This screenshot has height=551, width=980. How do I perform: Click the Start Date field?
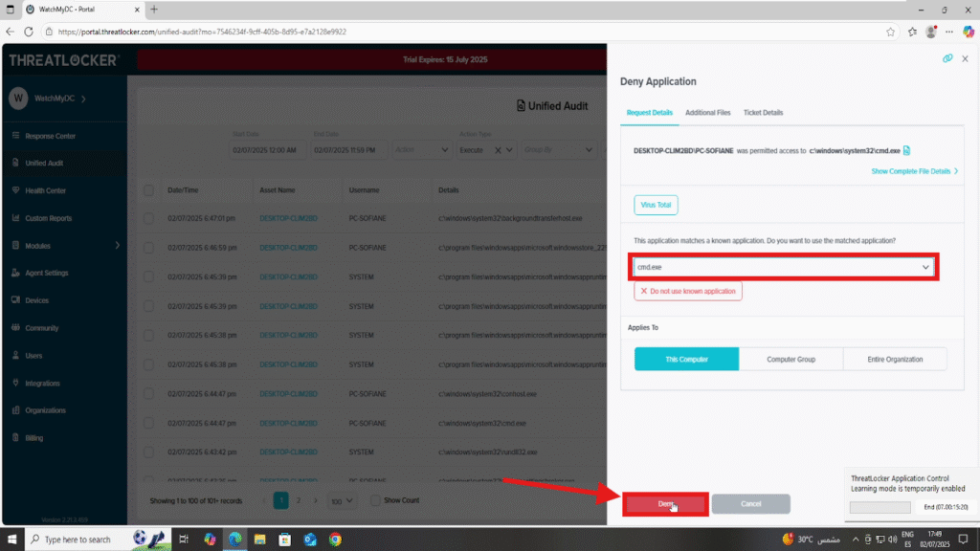tap(268, 150)
